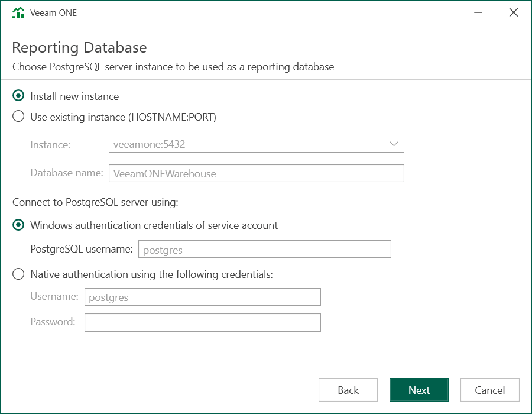Select Windows authentication credentials of service account

[19, 225]
